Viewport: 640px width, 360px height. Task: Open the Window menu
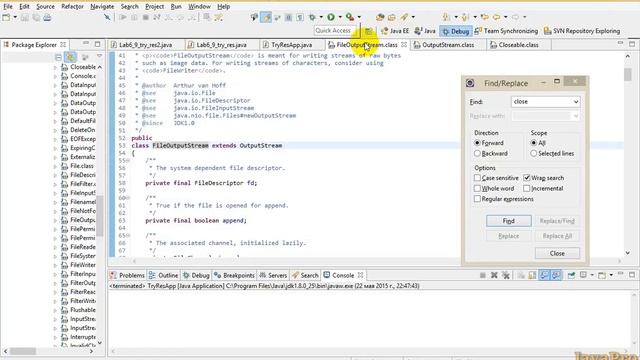tap(199, 7)
